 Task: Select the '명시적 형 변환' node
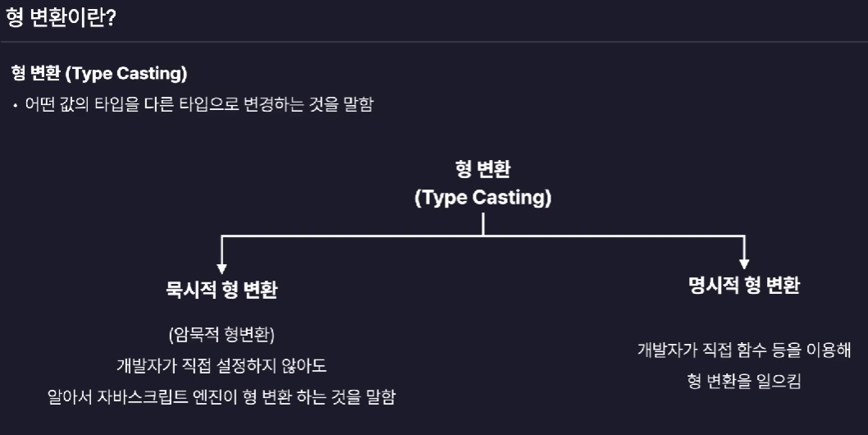pos(744,286)
